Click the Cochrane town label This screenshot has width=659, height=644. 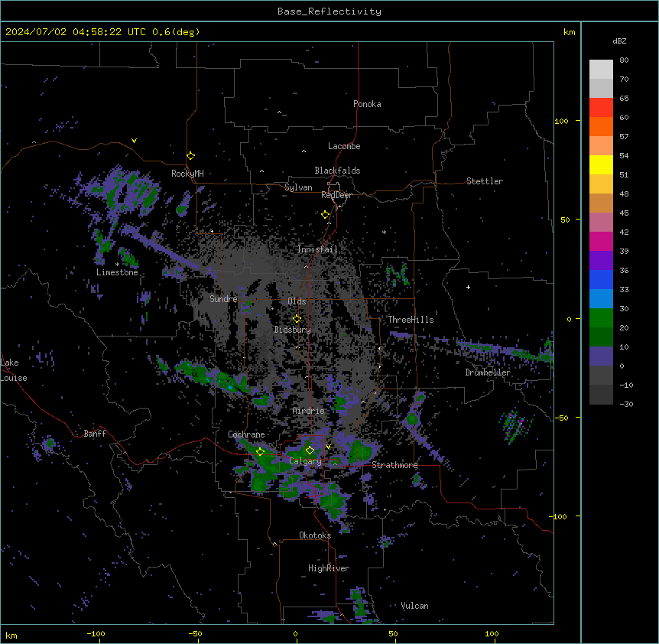pyautogui.click(x=246, y=434)
